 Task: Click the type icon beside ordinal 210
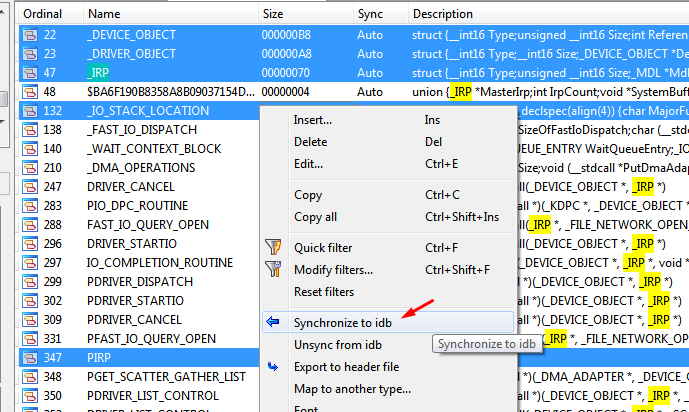(32, 167)
